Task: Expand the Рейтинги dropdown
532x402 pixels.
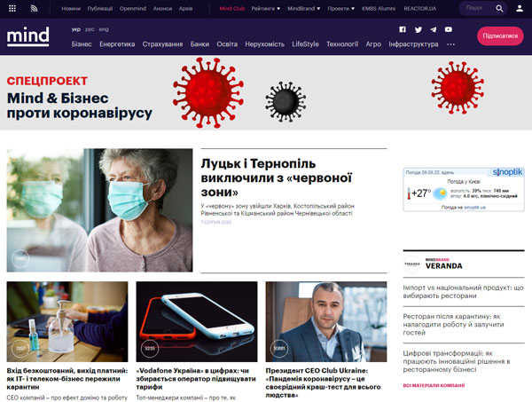Action: coord(266,9)
